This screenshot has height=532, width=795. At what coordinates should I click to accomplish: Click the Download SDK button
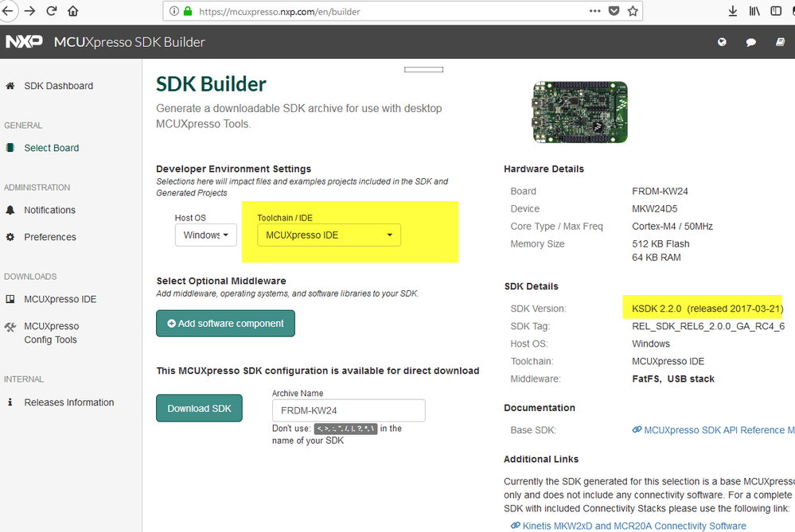point(199,408)
